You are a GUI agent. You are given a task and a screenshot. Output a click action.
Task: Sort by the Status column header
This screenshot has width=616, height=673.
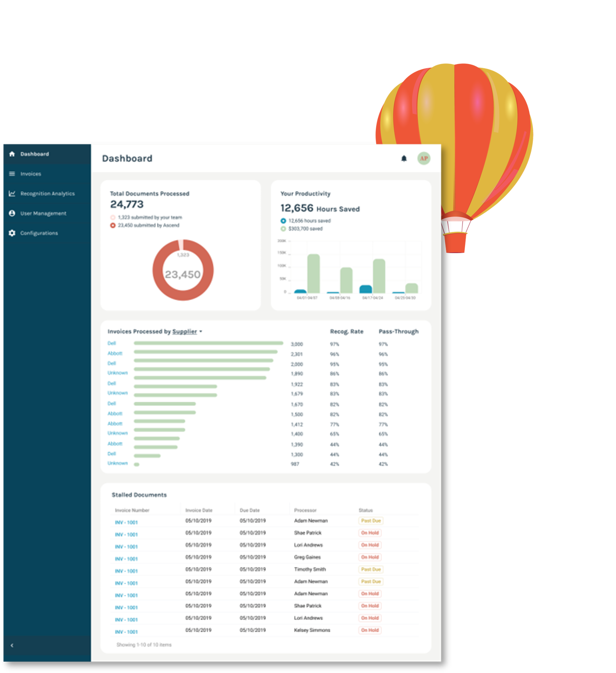tap(366, 510)
